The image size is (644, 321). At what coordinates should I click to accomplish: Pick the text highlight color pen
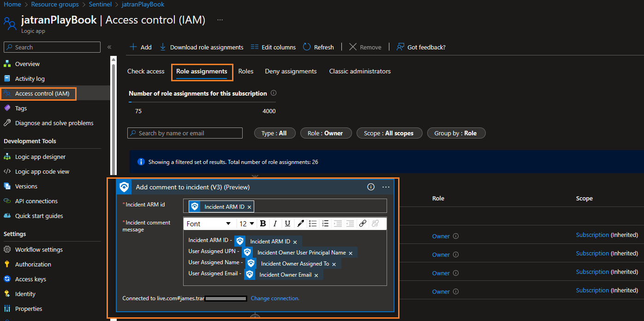tap(300, 224)
